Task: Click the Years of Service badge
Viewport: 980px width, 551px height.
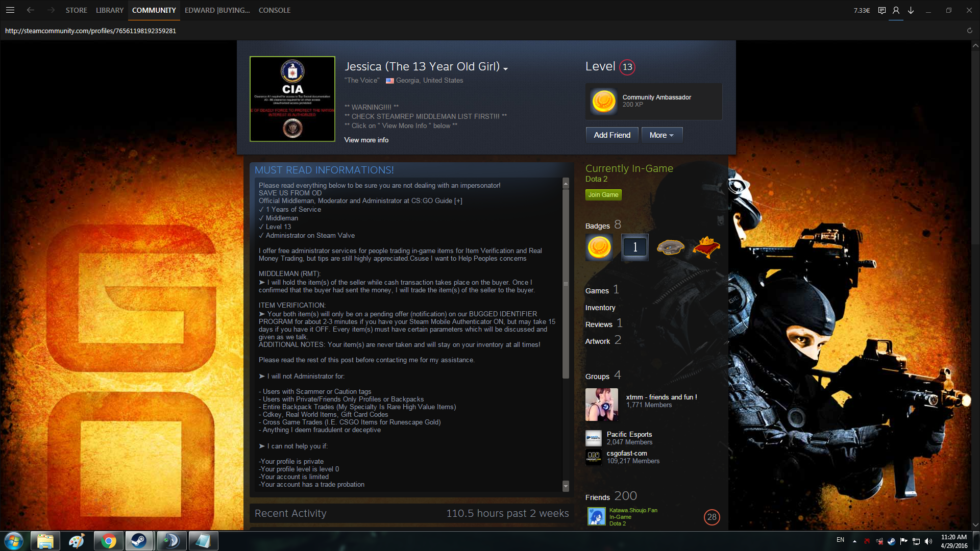Action: coord(635,247)
